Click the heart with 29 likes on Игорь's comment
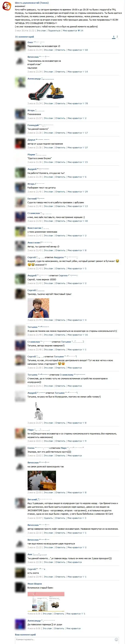126x644 pixels. click(x=83, y=192)
